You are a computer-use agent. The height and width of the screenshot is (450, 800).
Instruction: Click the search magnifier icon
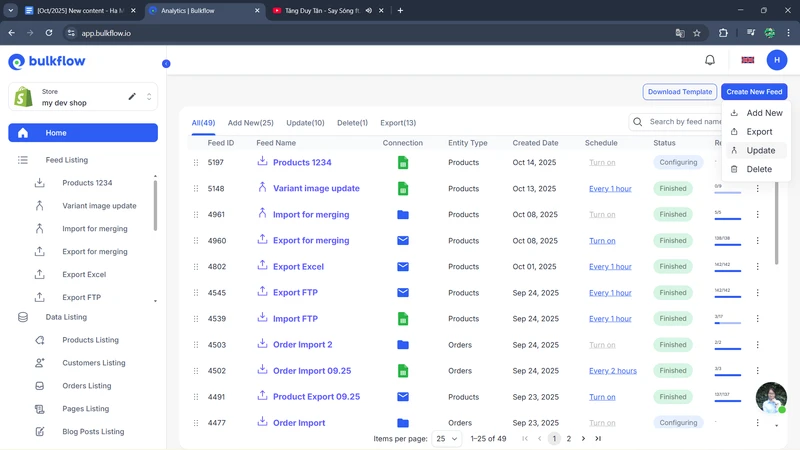pos(637,122)
